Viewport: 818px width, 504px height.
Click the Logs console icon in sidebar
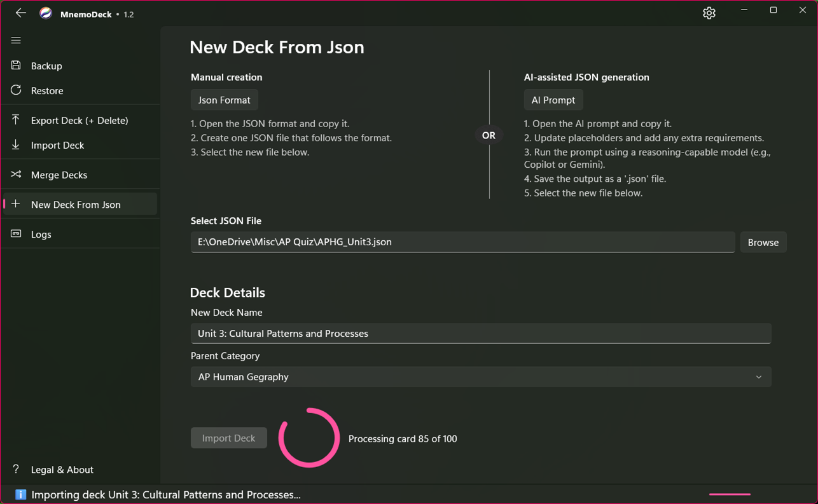(x=16, y=234)
